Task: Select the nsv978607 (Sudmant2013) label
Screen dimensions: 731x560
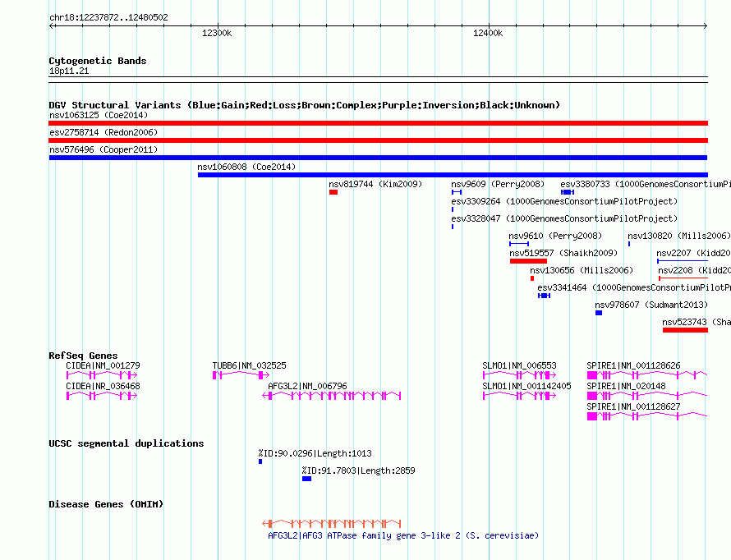Action: pos(651,305)
